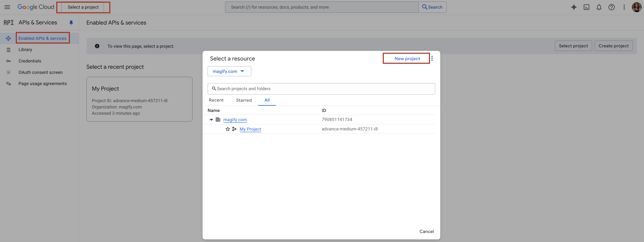This screenshot has height=242, width=644.
Task: Open Select a project picker
Action: click(83, 7)
